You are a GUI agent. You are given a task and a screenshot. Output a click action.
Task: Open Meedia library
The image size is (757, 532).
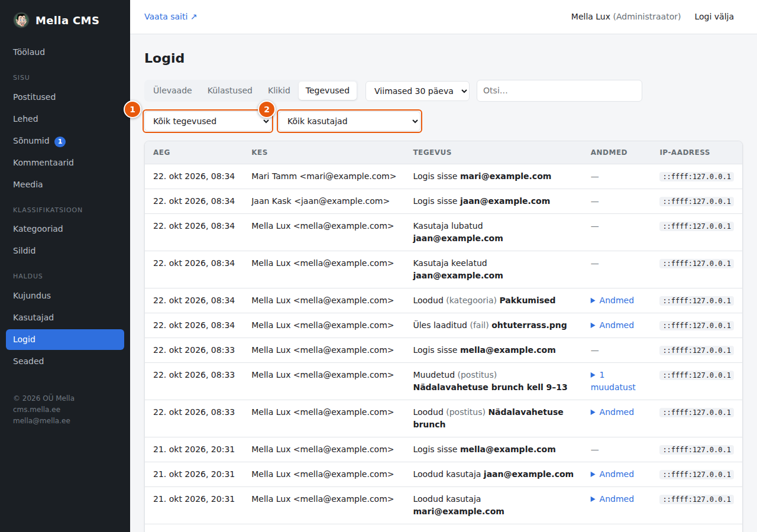coord(65,184)
